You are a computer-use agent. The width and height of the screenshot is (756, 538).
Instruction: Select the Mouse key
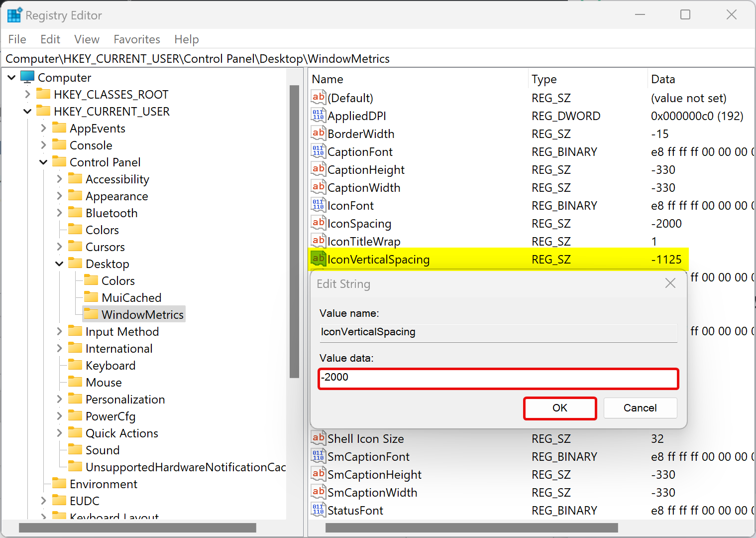coord(104,383)
